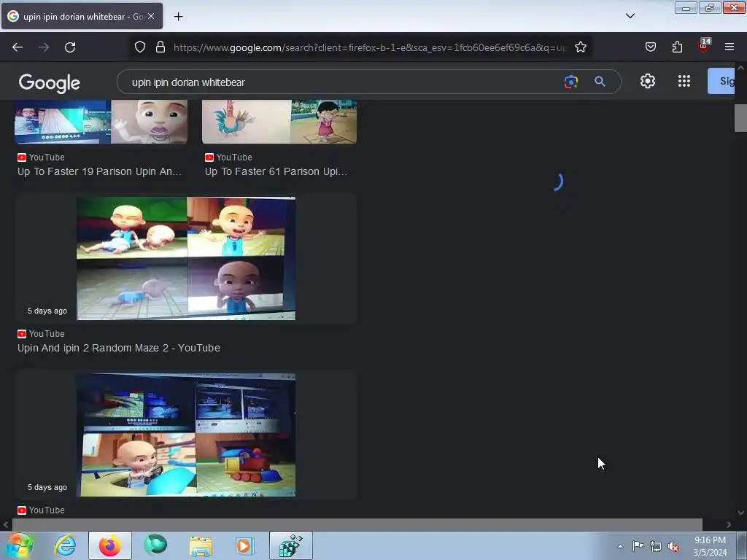Screen dimensions: 747x560
Task: Close the upin ipin dorian whitebear tab
Action: tap(151, 16)
